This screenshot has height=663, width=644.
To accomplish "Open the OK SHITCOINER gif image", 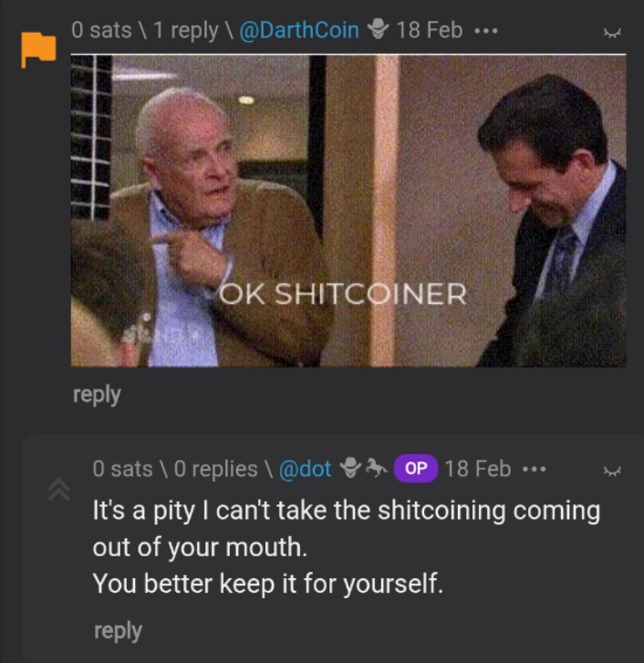I will (348, 211).
